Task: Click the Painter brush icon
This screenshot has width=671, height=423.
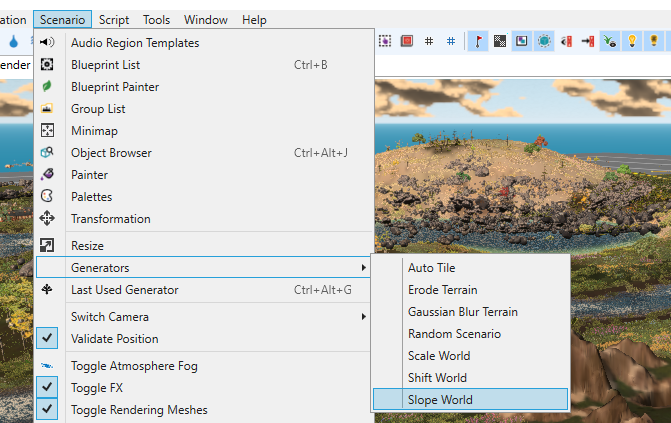Action: pyautogui.click(x=47, y=174)
